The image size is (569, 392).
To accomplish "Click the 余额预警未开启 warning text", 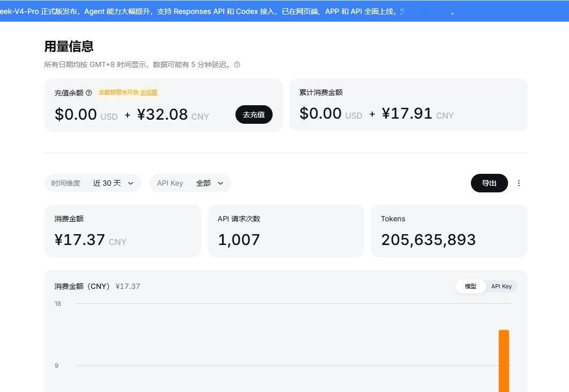I will tap(119, 92).
